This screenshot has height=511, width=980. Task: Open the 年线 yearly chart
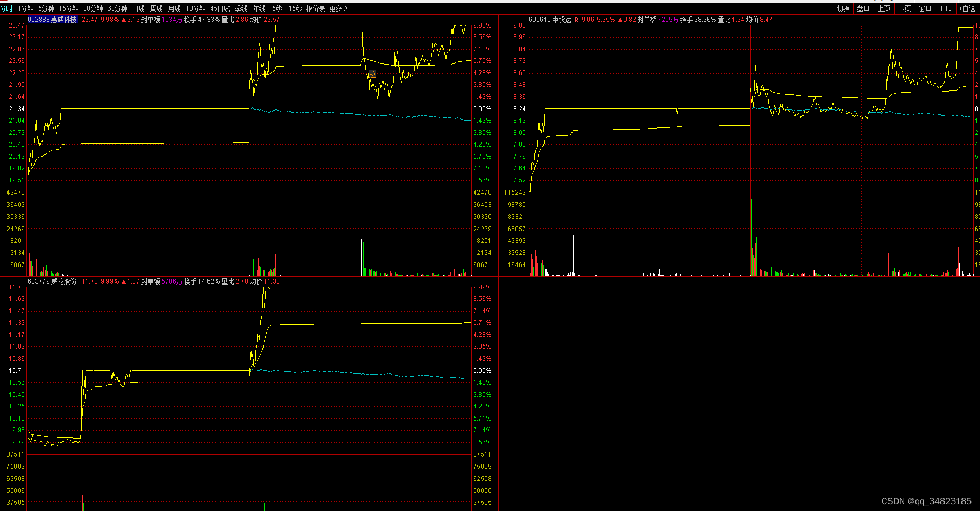click(x=259, y=8)
